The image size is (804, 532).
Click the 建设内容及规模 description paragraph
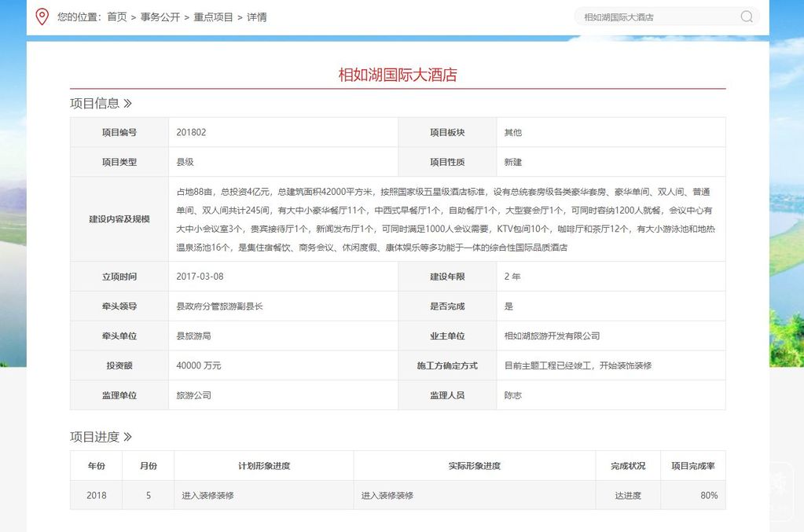(x=444, y=219)
